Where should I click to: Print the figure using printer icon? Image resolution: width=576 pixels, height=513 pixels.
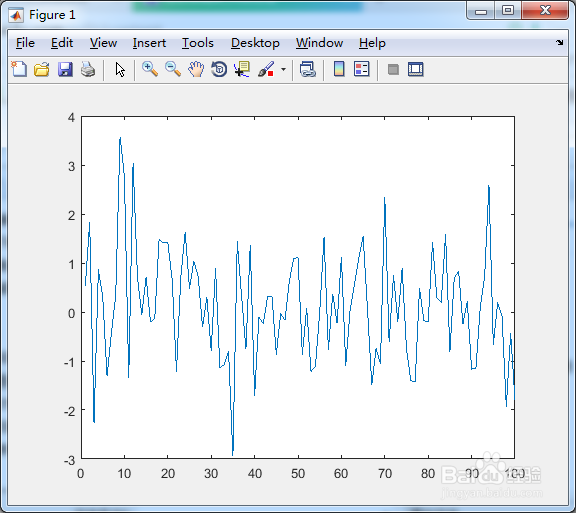click(88, 69)
